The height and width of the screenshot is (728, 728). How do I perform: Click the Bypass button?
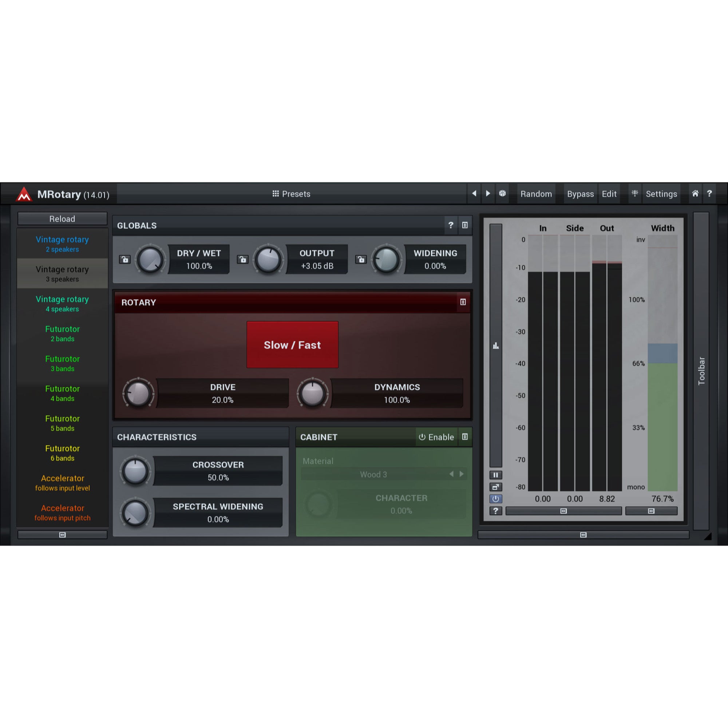(580, 194)
